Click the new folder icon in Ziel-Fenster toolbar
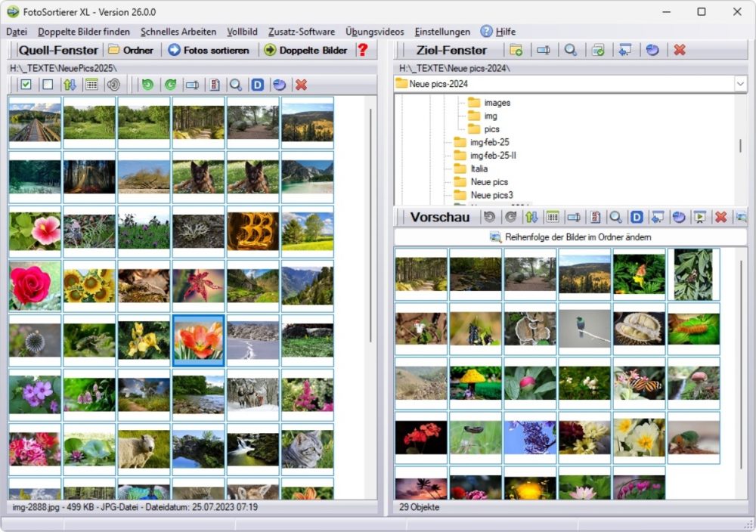Screen dimensions: 756x532 (516, 50)
